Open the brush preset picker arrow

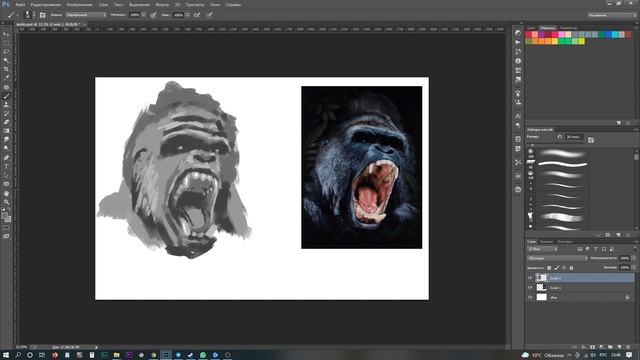(33, 15)
